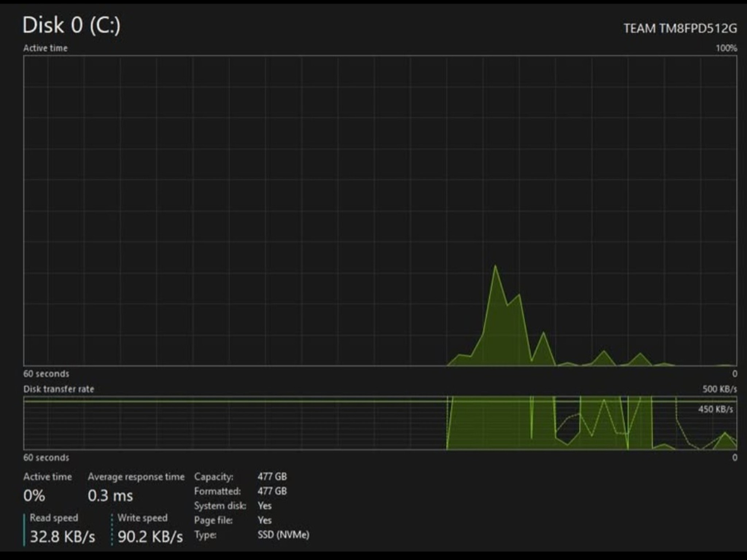Click the Active time graph area
This screenshot has width=747, height=560.
pyautogui.click(x=380, y=211)
